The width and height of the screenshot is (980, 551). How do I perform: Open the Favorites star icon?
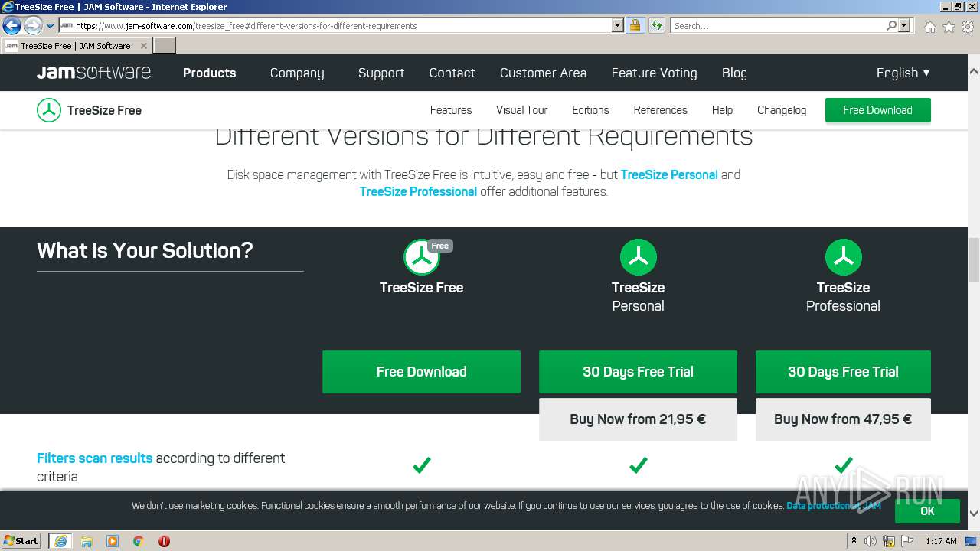pyautogui.click(x=949, y=27)
